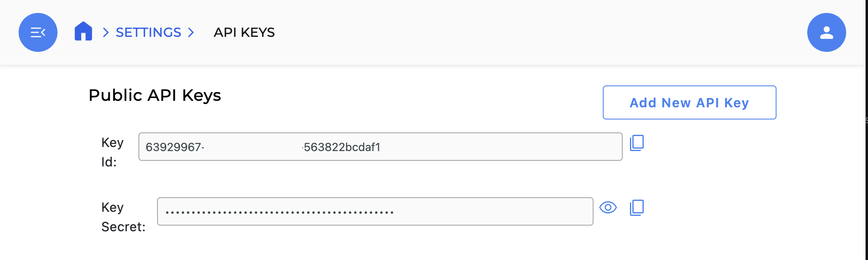Click the 63929967 prefix of the Key Id
Image resolution: width=868 pixels, height=260 pixels.
(173, 147)
